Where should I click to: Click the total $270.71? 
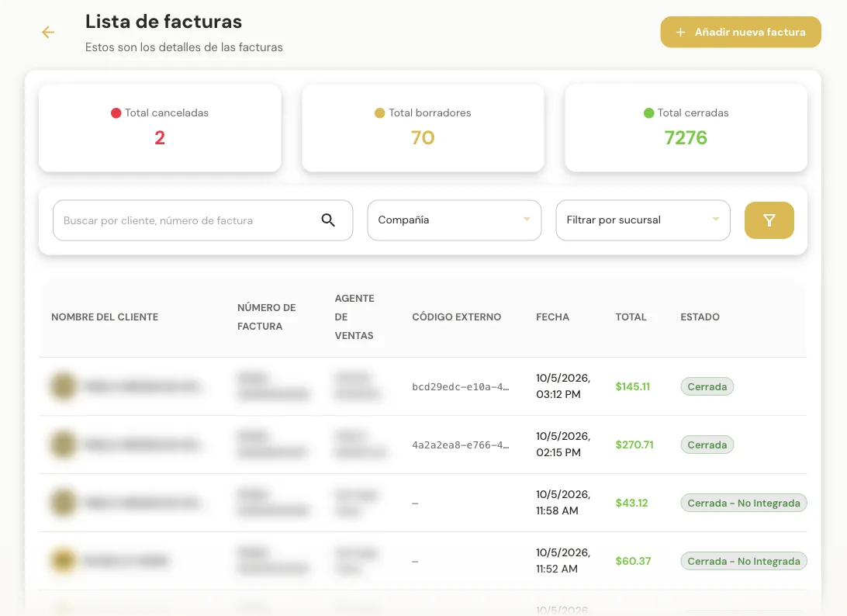[x=634, y=445]
